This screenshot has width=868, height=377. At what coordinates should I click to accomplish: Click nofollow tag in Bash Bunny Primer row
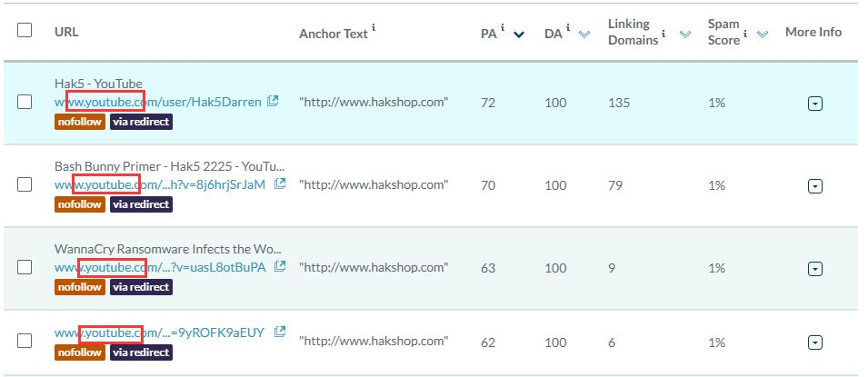[x=80, y=204]
